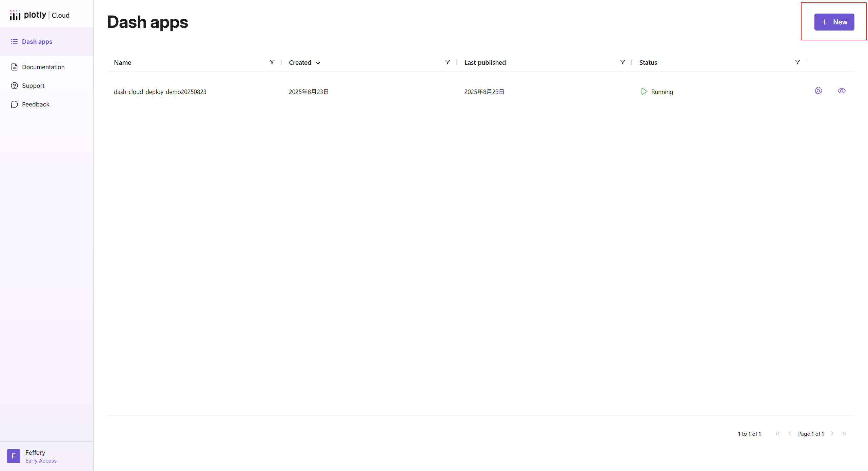The width and height of the screenshot is (868, 471).
Task: Open Documentation from the sidebar
Action: point(43,67)
